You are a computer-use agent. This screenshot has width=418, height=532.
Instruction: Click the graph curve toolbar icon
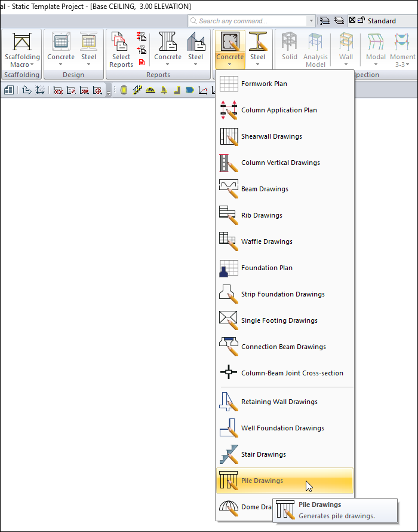(x=202, y=90)
